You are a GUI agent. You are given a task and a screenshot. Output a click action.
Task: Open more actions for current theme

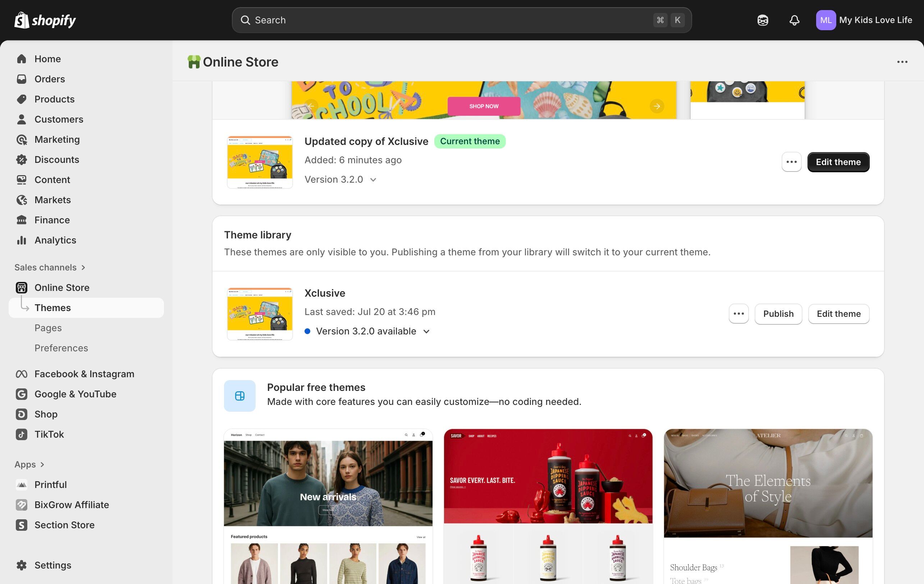(x=791, y=162)
